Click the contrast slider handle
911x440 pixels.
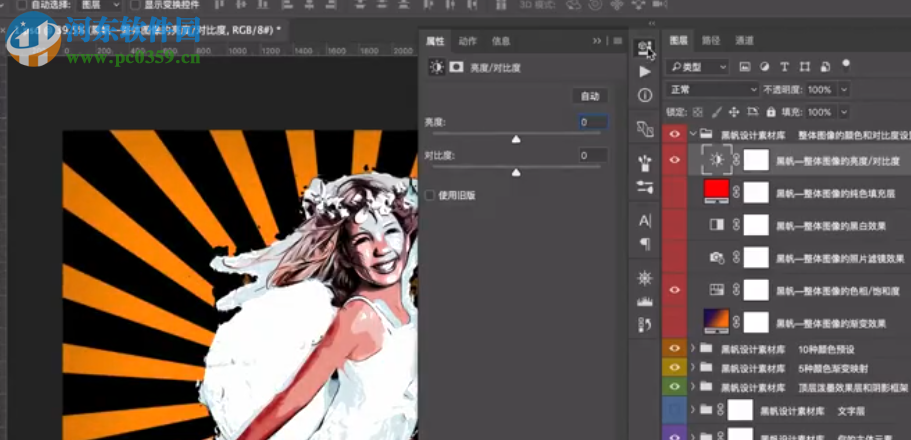tap(516, 173)
